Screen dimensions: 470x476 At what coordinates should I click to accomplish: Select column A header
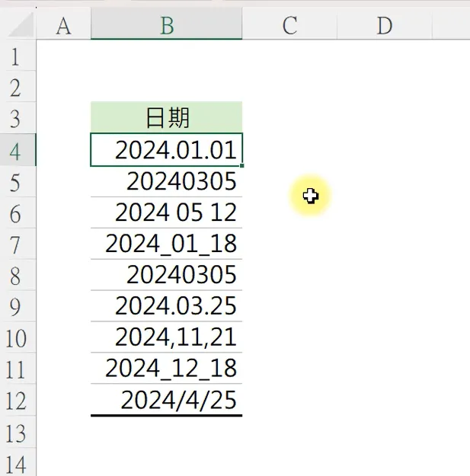tap(63, 26)
